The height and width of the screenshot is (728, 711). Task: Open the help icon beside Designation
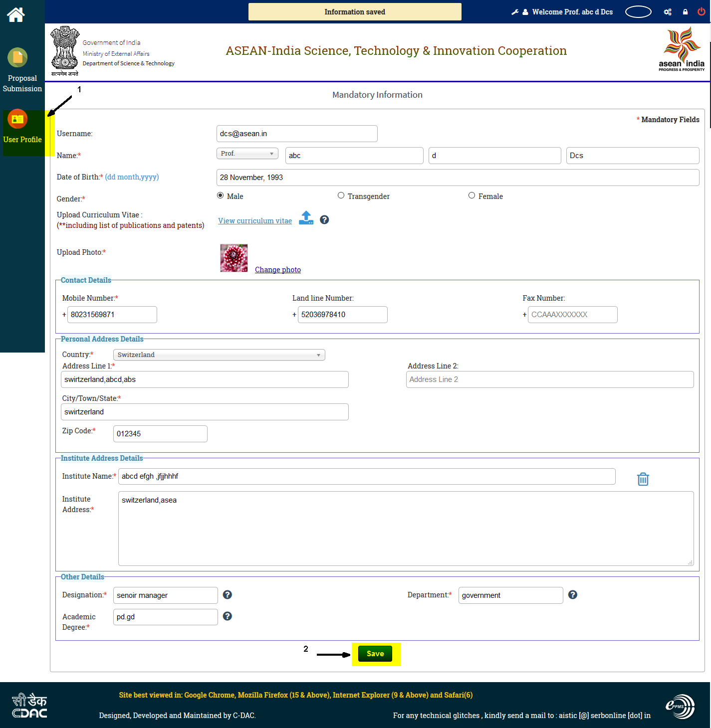coord(228,594)
